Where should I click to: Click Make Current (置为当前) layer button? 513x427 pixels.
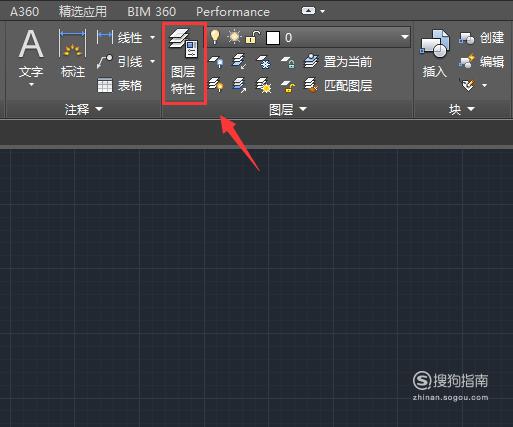(338, 62)
